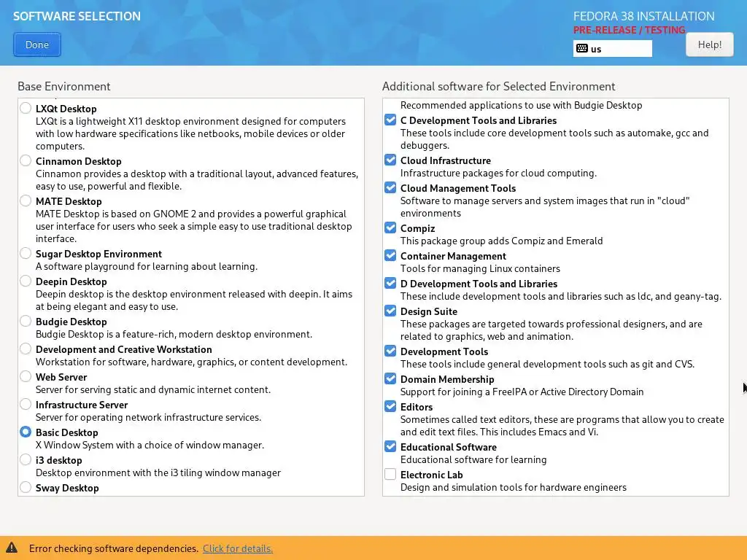Image resolution: width=747 pixels, height=560 pixels.
Task: Uncheck Domain Membership checkbox
Action: pos(390,378)
